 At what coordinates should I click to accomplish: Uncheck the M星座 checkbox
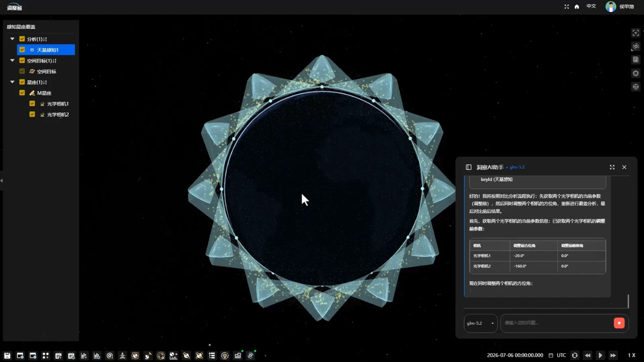click(22, 93)
